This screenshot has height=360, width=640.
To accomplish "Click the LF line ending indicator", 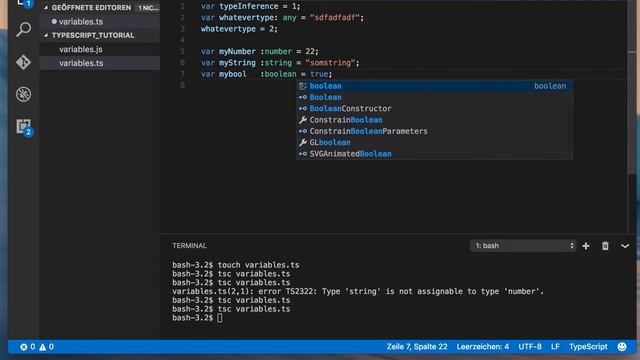I will 555,347.
